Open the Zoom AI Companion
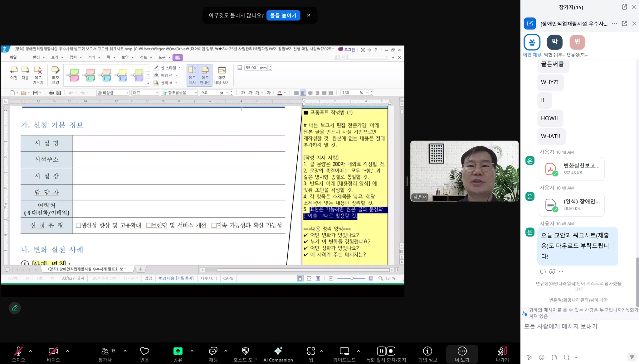The height and width of the screenshot is (364, 639). 278,351
